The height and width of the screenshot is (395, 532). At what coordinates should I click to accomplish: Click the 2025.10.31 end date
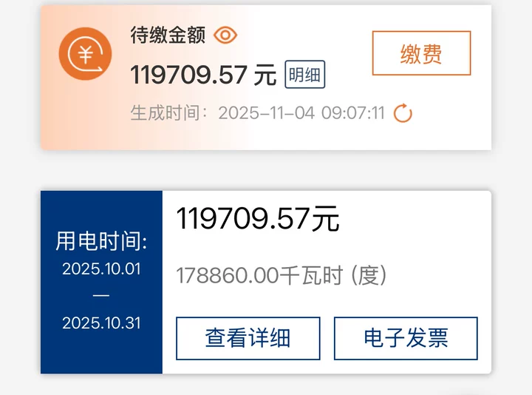click(x=101, y=323)
